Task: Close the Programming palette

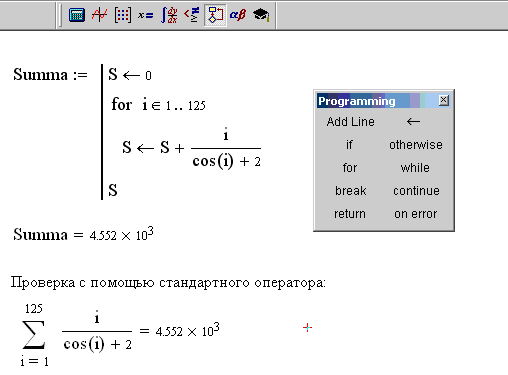Action: click(x=444, y=100)
